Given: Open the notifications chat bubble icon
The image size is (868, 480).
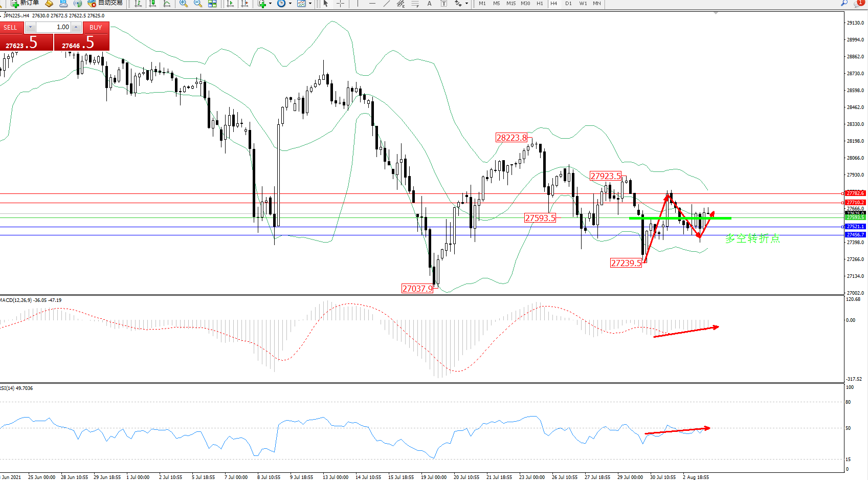Looking at the screenshot, I should tap(859, 3).
